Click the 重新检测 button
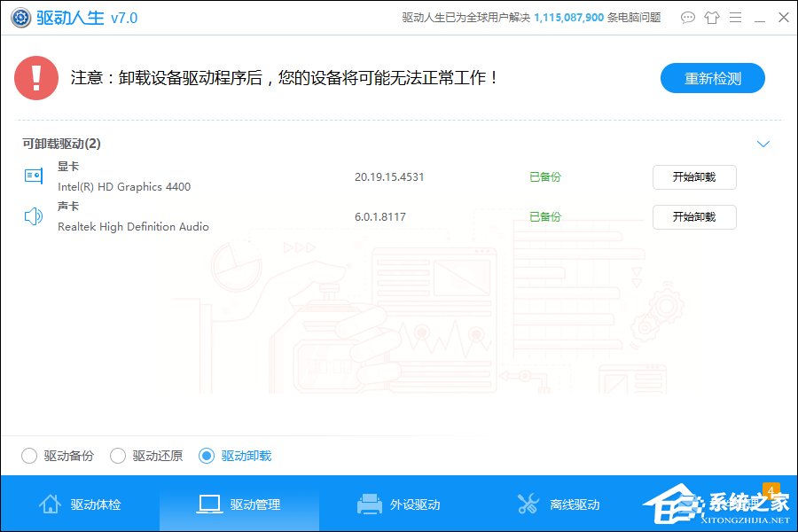This screenshot has width=798, height=532. 712,78
